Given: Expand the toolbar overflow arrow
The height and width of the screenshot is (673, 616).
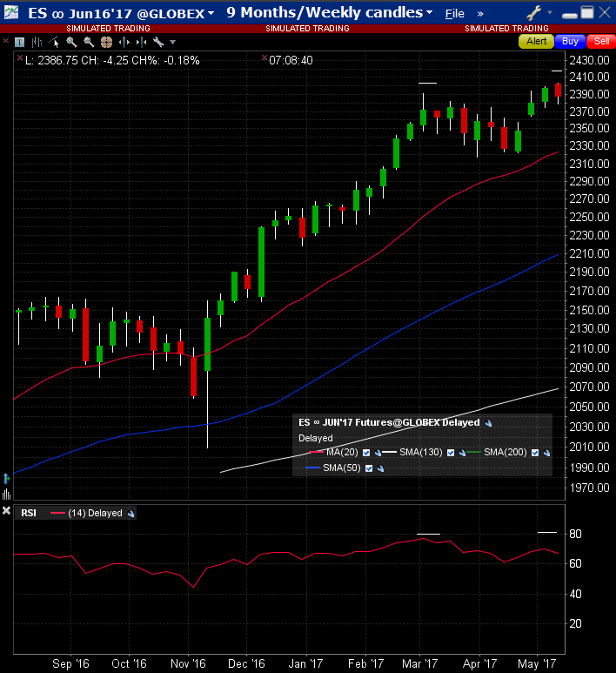Looking at the screenshot, I should pyautogui.click(x=172, y=42).
